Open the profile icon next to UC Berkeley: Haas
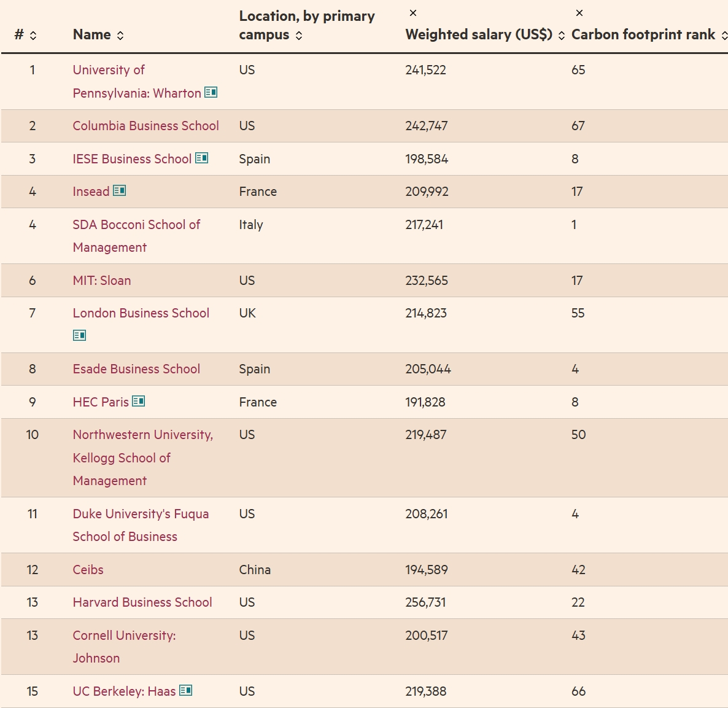The width and height of the screenshot is (728, 708). pyautogui.click(x=186, y=690)
